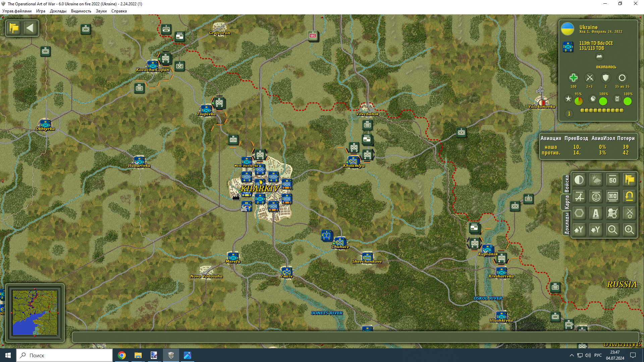Open the Игра menu
The width and height of the screenshot is (644, 362).
[x=41, y=11]
